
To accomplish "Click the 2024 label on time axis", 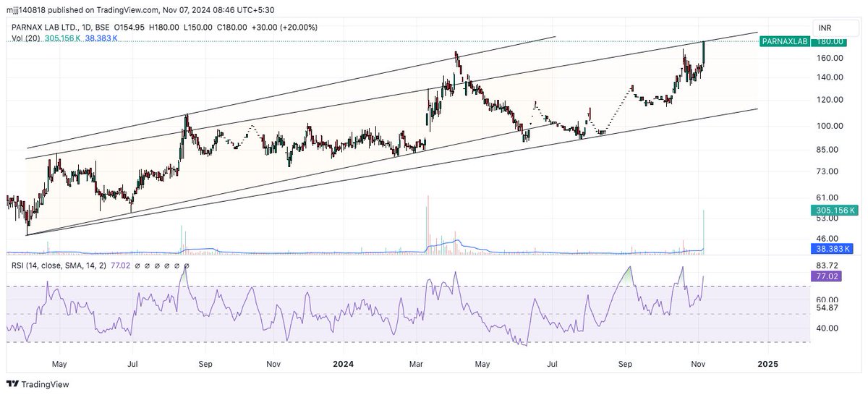I will [342, 365].
